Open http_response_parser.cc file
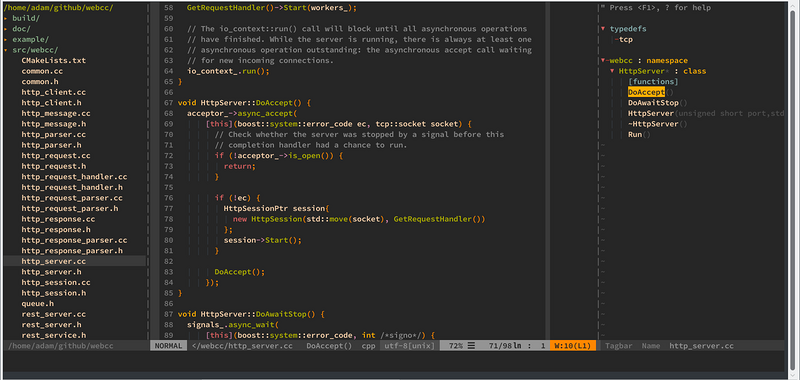This screenshot has height=380, width=800. pyautogui.click(x=74, y=240)
